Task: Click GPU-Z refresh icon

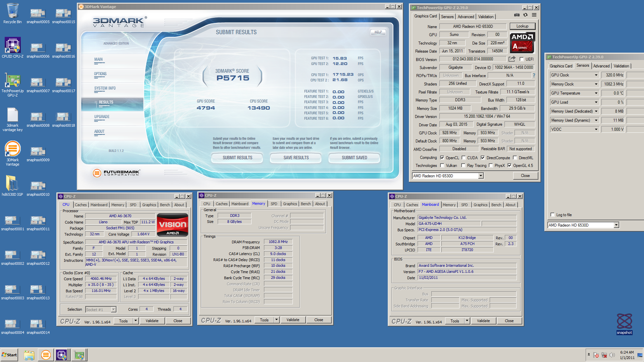Action: click(525, 15)
